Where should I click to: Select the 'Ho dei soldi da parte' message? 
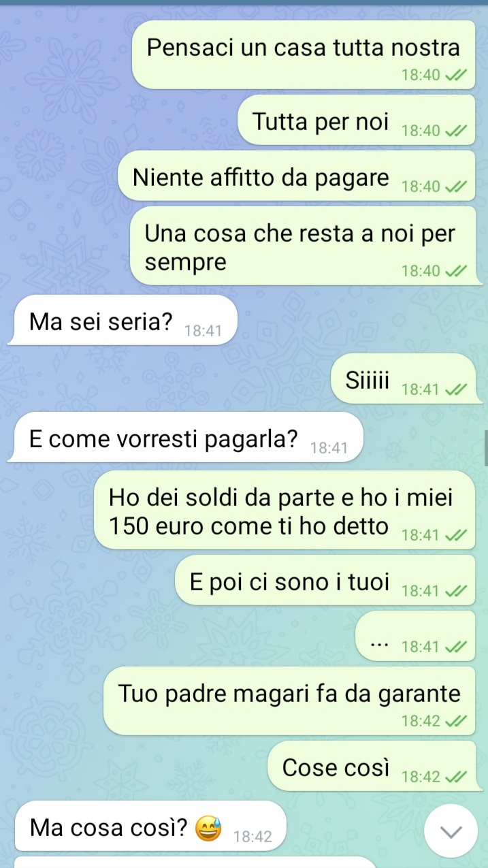(284, 510)
